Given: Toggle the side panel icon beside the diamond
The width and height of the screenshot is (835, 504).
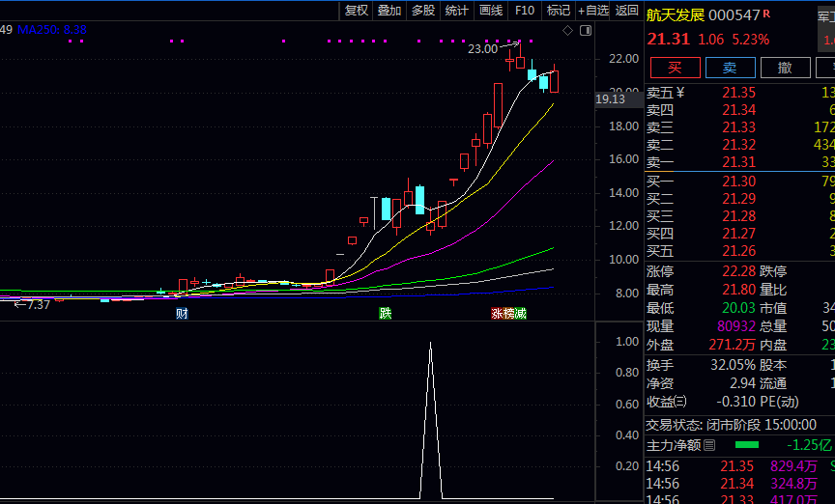Looking at the screenshot, I should [x=585, y=31].
